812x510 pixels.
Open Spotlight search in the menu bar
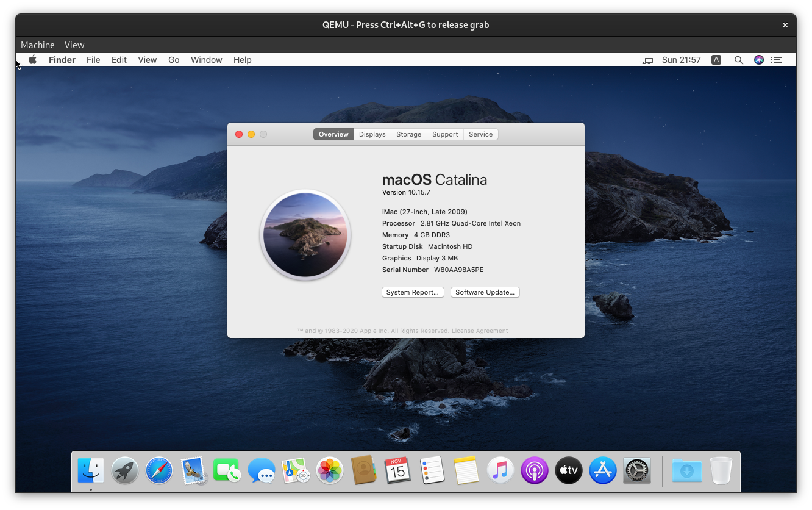(x=738, y=60)
